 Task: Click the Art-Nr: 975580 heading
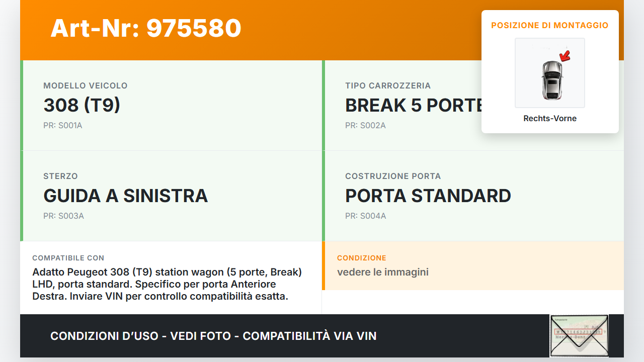tap(146, 28)
